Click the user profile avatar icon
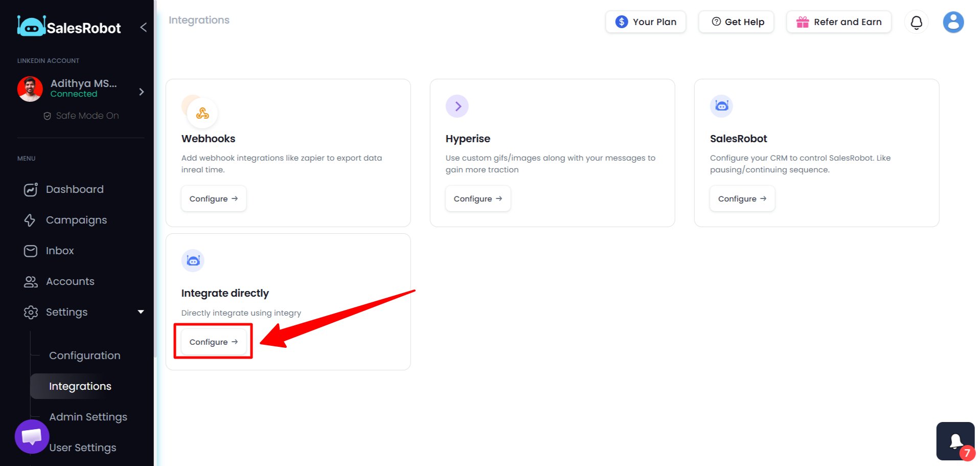The image size is (980, 466). (x=952, y=22)
